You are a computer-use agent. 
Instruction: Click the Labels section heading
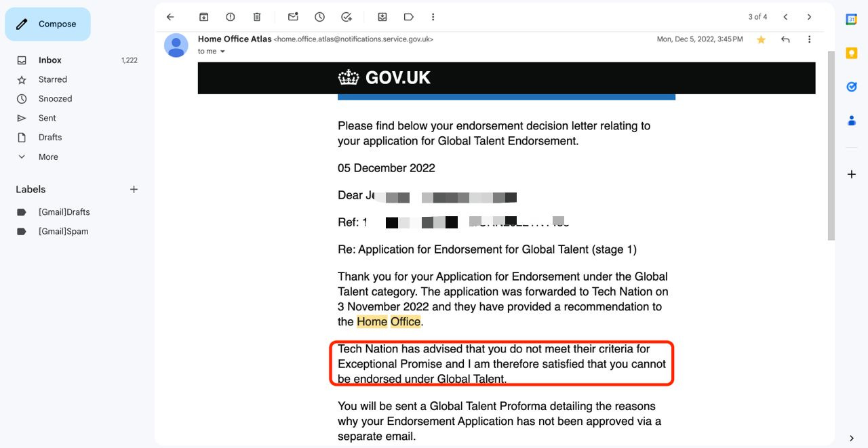[31, 189]
